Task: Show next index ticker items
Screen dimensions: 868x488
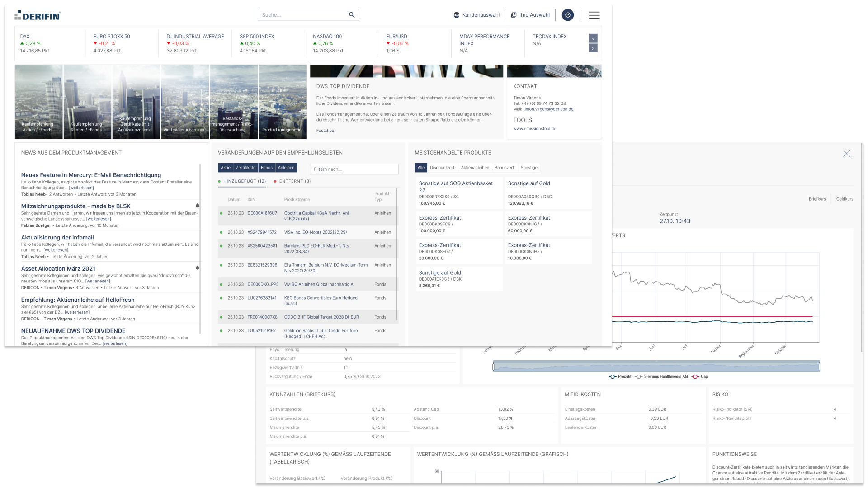Action: point(593,48)
